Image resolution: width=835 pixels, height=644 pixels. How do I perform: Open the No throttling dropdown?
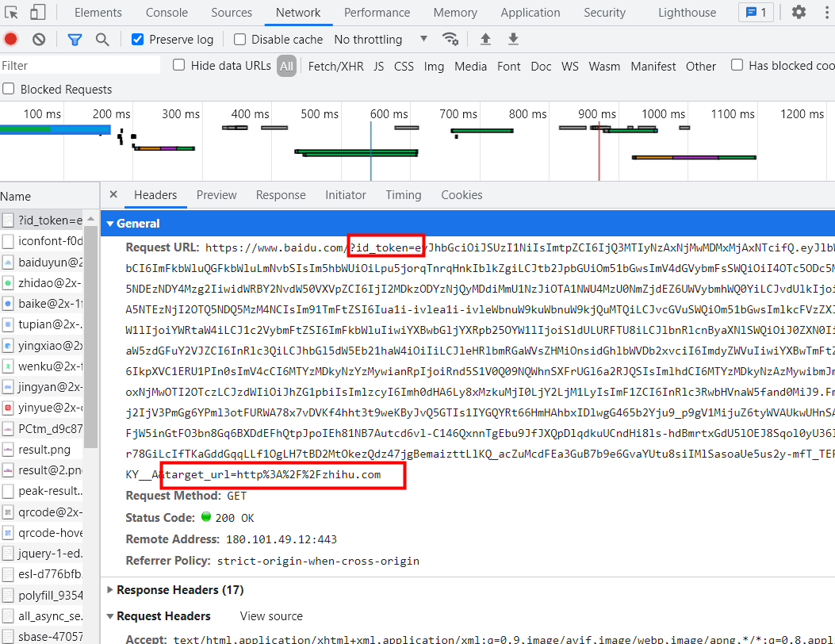click(x=381, y=40)
